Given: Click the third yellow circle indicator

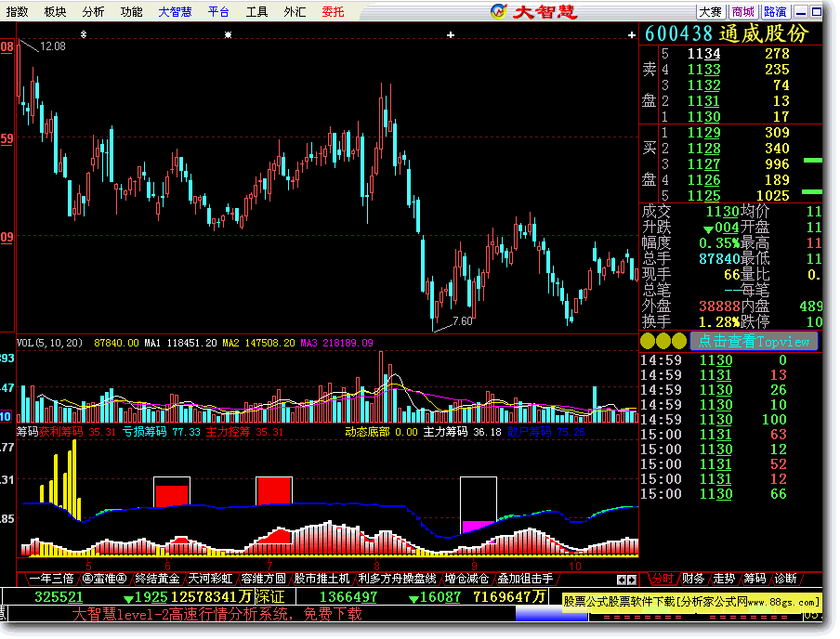Looking at the screenshot, I should pos(679,341).
